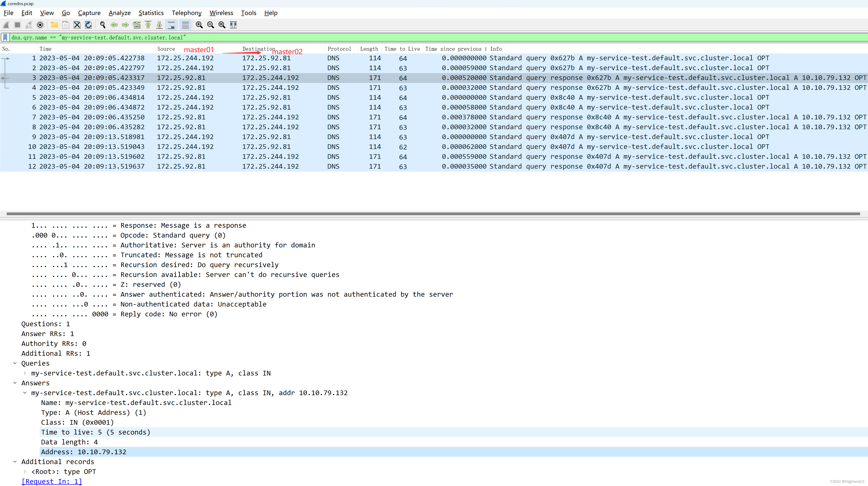Open the Analyze menu
The width and height of the screenshot is (868, 486).
coord(119,13)
